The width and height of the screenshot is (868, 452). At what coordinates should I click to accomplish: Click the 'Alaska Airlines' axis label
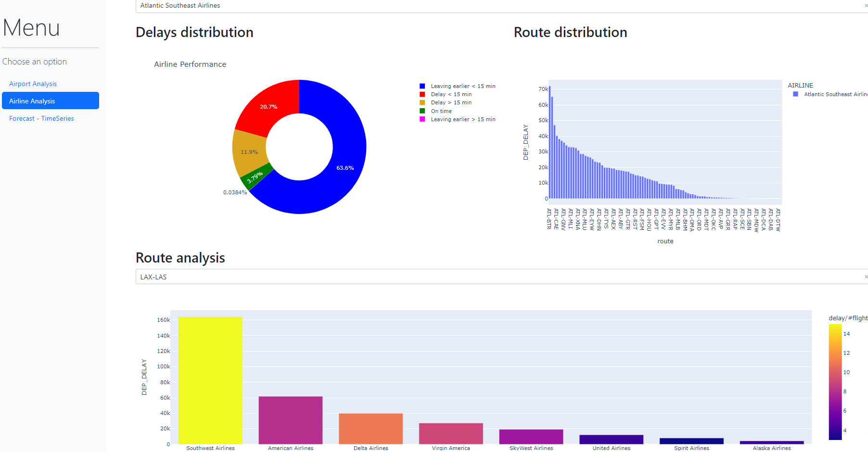click(x=772, y=448)
